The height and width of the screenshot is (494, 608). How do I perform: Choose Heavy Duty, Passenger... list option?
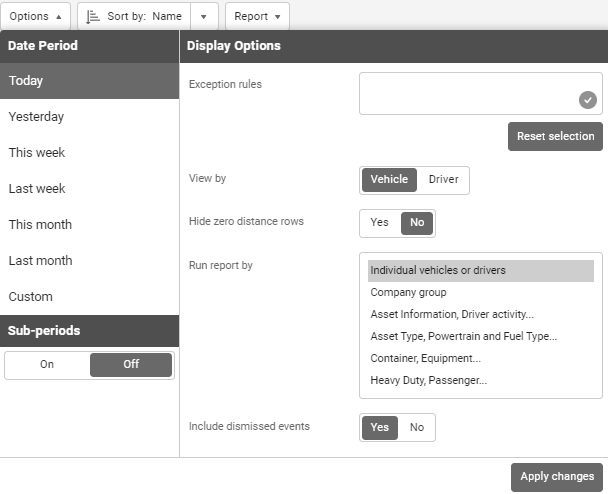428,381
